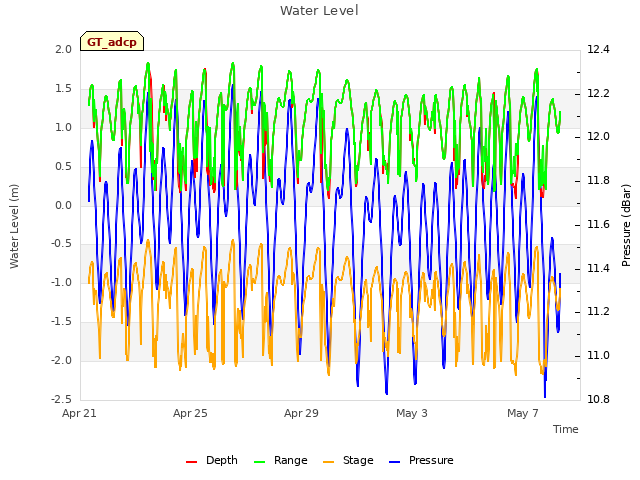640x480 pixels.
Task: Click the May 3 date tick label
Action: [412, 413]
